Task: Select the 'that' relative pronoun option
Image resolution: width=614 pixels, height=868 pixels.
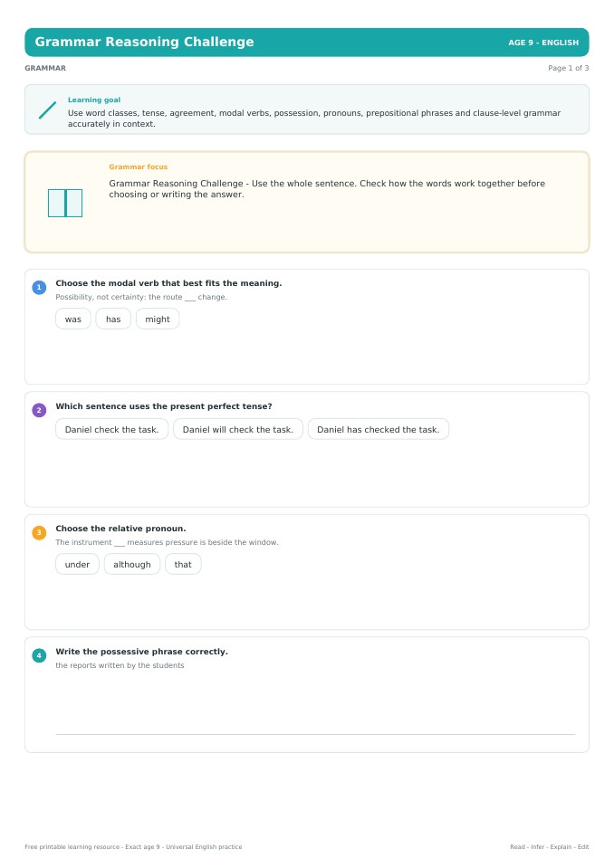Action: click(x=183, y=565)
